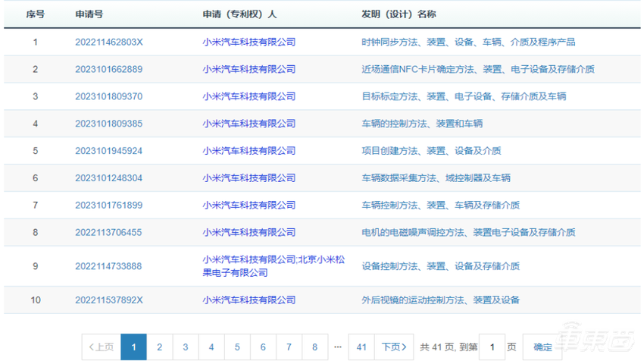Click the 上页 previous page button
This screenshot has width=644, height=361.
click(x=102, y=347)
